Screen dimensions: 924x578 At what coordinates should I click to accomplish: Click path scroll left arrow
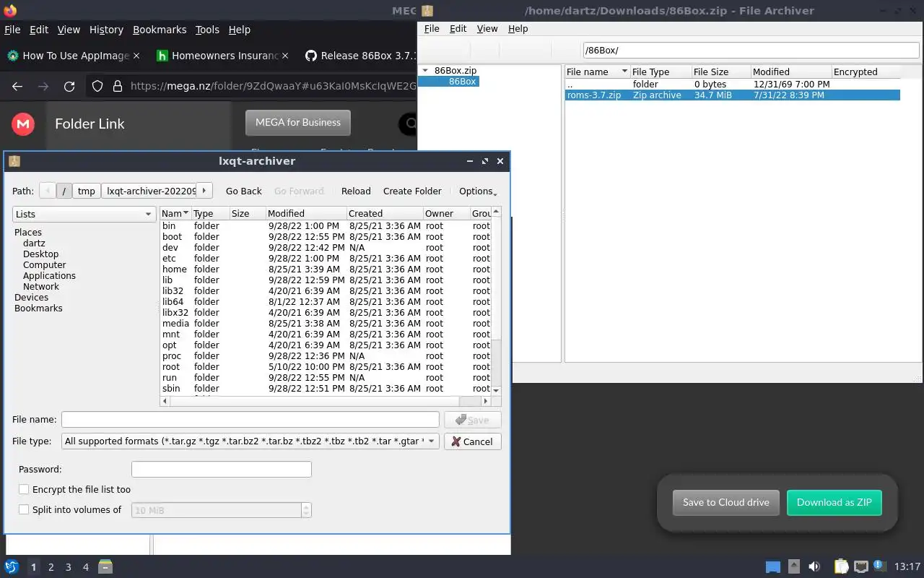point(47,191)
